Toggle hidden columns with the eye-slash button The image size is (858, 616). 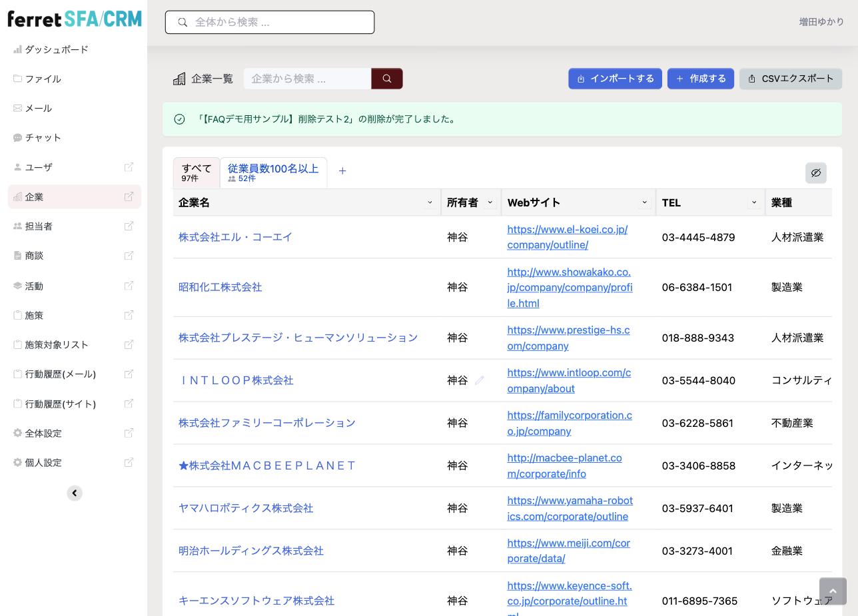pyautogui.click(x=816, y=173)
